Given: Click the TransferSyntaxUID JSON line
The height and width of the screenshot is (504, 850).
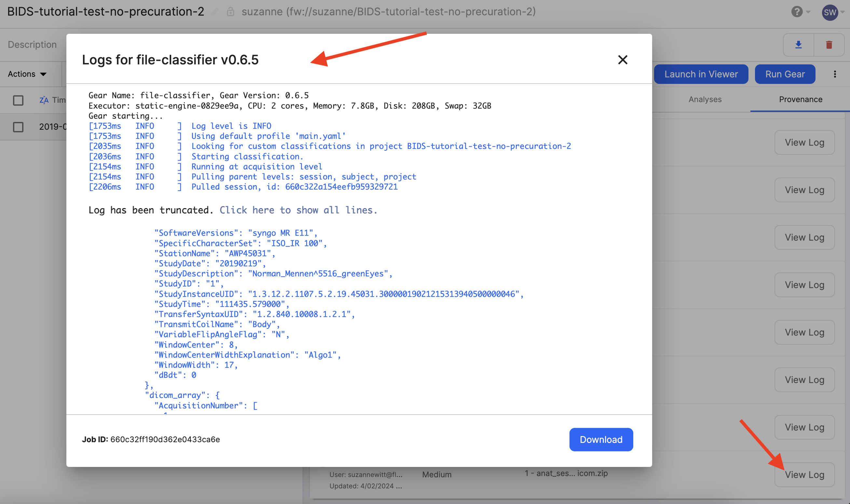Looking at the screenshot, I should point(254,314).
